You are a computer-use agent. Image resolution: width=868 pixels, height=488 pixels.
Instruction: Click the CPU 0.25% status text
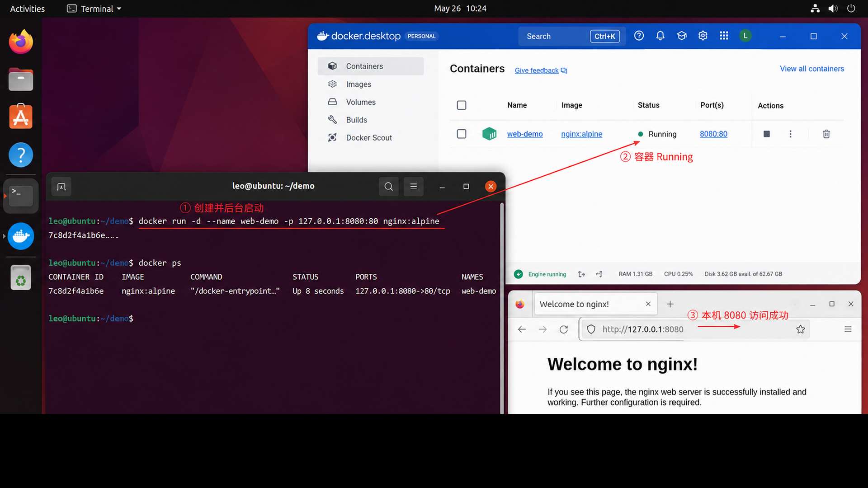(x=678, y=274)
